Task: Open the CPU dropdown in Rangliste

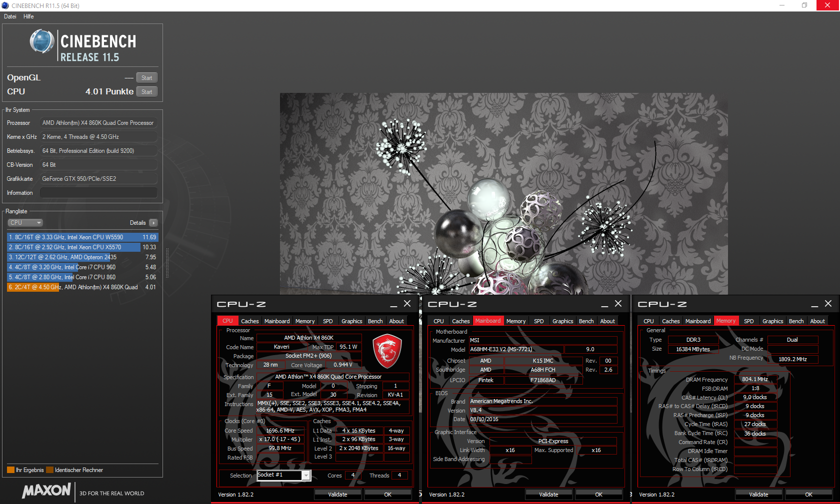Action: click(x=25, y=223)
